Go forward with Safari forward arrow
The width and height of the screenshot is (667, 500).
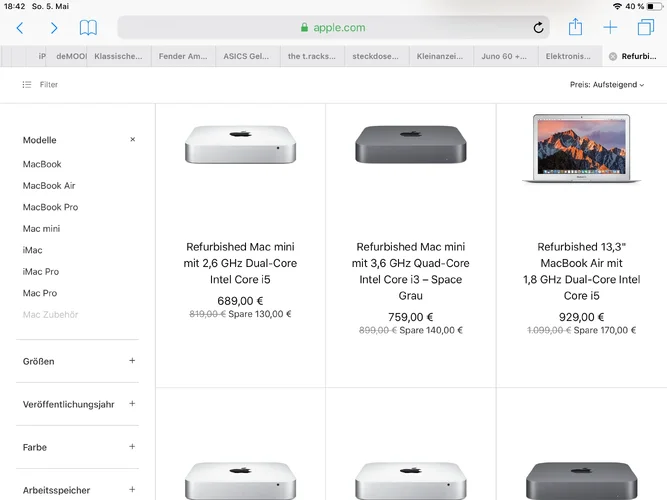(x=54, y=28)
